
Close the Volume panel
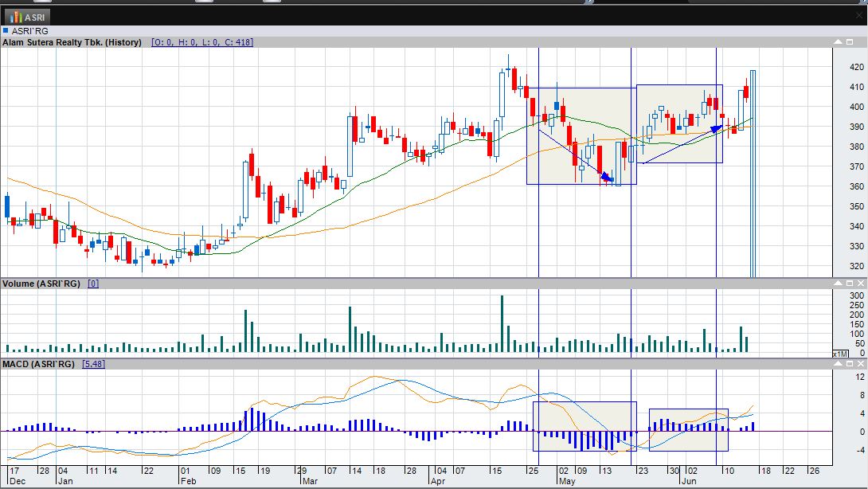click(x=861, y=284)
